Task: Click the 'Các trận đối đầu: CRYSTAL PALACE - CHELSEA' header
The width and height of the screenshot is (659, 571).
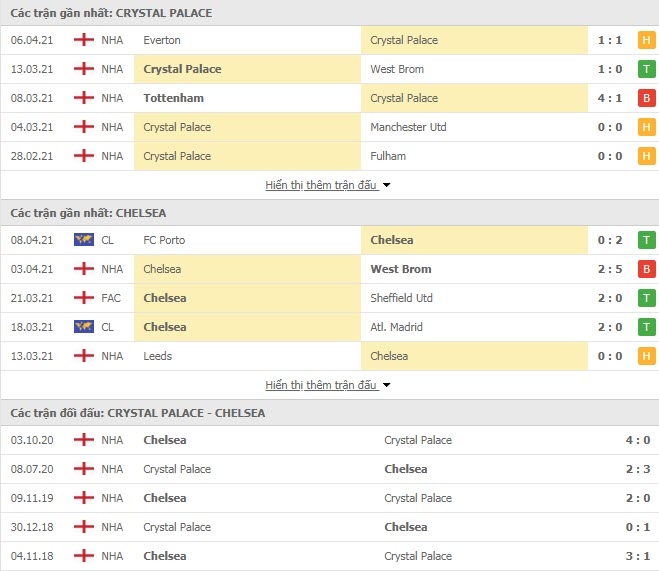Action: pyautogui.click(x=138, y=413)
